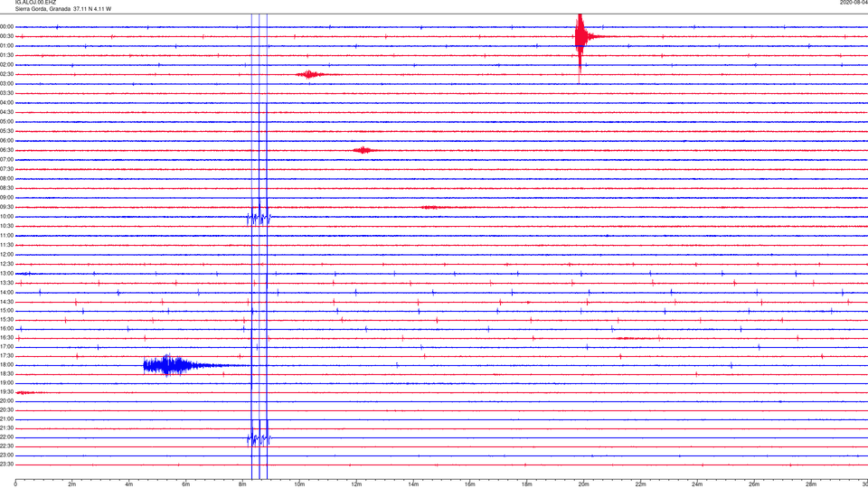Image resolution: width=868 pixels, height=488 pixels.
Task: Click the 24m mark on time axis
Action: 697,484
